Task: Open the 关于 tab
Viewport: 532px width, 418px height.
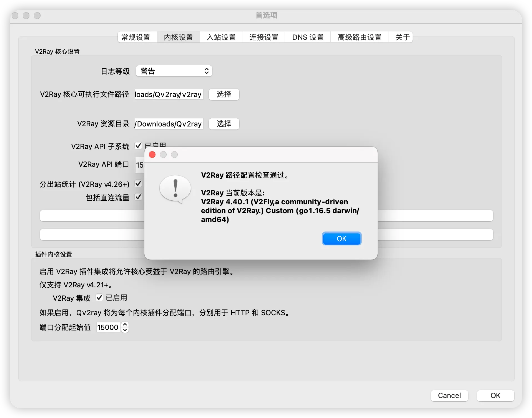Action: tap(401, 37)
